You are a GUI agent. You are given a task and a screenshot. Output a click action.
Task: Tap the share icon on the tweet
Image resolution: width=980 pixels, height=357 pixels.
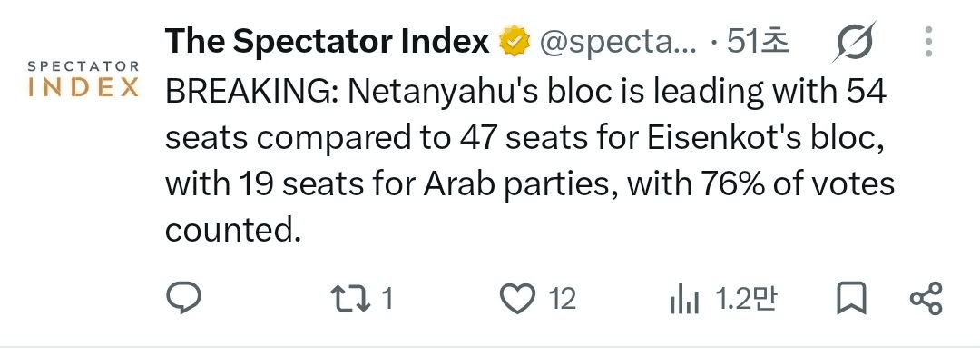[926, 298]
